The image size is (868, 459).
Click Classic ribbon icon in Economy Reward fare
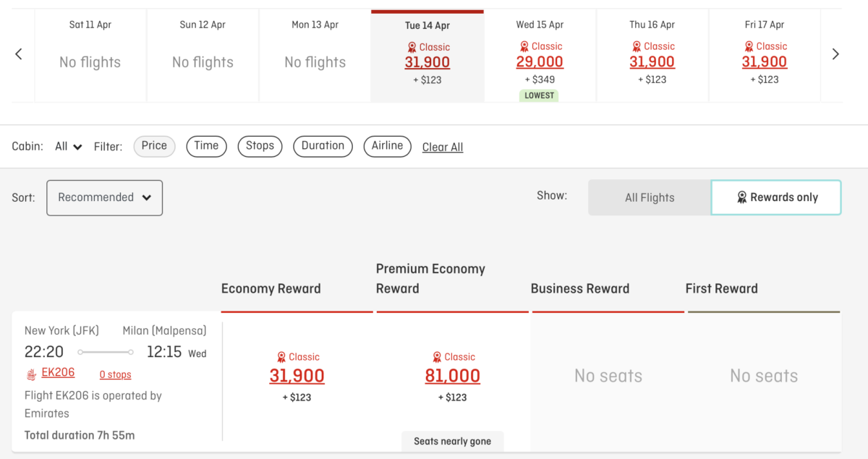[281, 357]
